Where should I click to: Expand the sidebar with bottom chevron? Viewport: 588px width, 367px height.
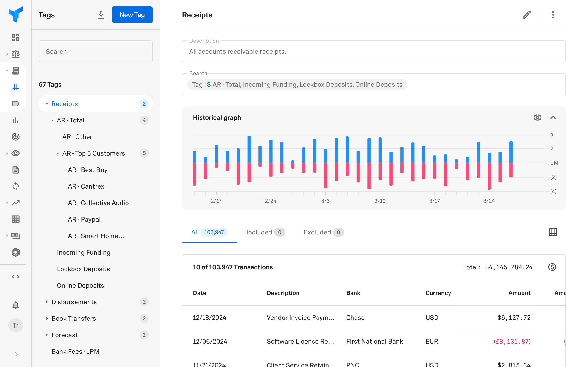[x=16, y=354]
